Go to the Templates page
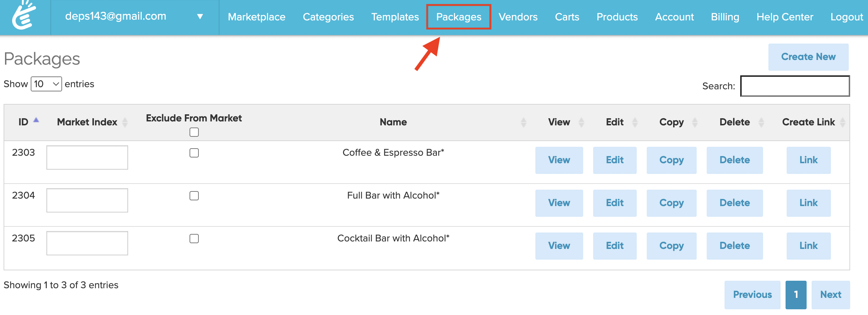 point(395,17)
